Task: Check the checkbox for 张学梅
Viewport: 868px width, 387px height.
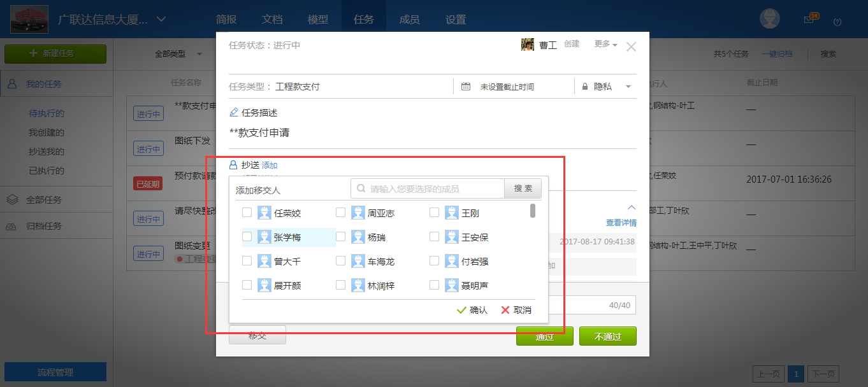Action: coord(247,236)
